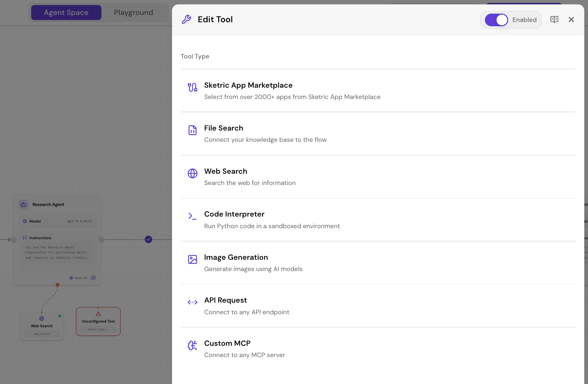Click the plus icon next to Tools 1/5
This screenshot has width=588, height=384.
pyautogui.click(x=93, y=278)
